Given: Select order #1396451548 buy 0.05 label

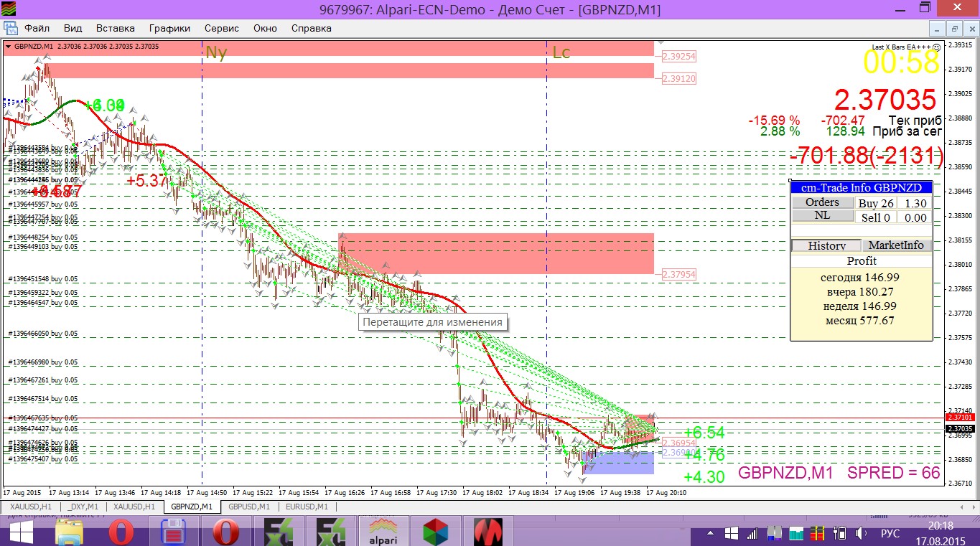Looking at the screenshot, I should pyautogui.click(x=43, y=279).
